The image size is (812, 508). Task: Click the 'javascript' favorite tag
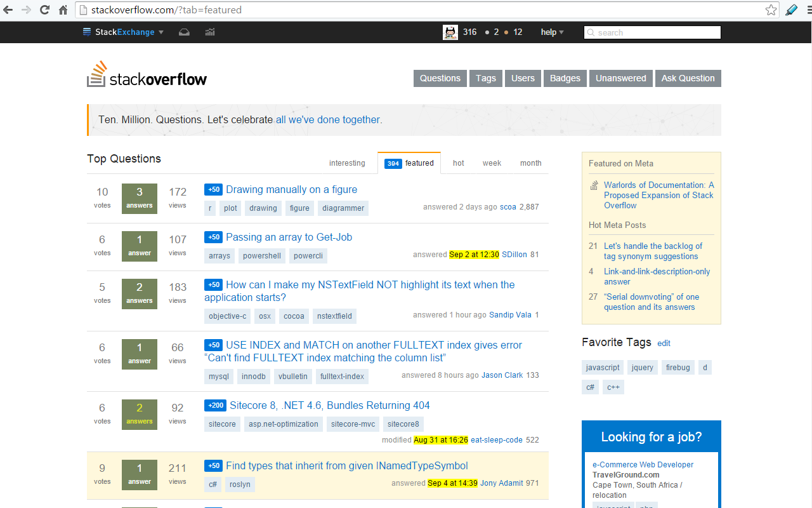click(603, 368)
